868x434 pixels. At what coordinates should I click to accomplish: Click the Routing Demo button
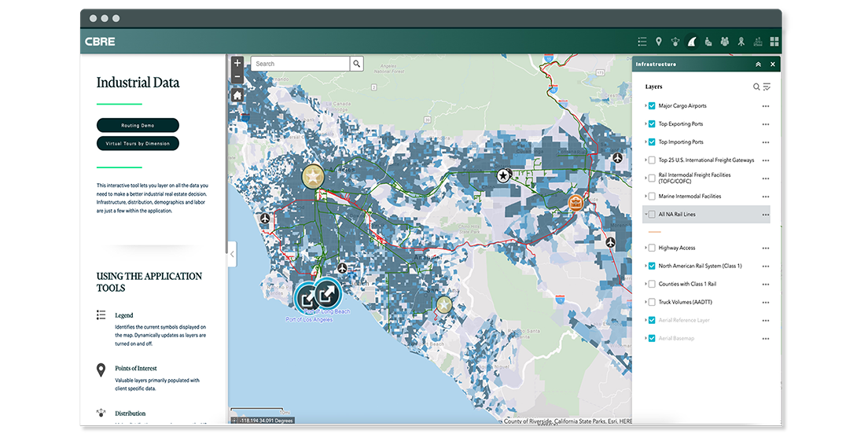(138, 125)
